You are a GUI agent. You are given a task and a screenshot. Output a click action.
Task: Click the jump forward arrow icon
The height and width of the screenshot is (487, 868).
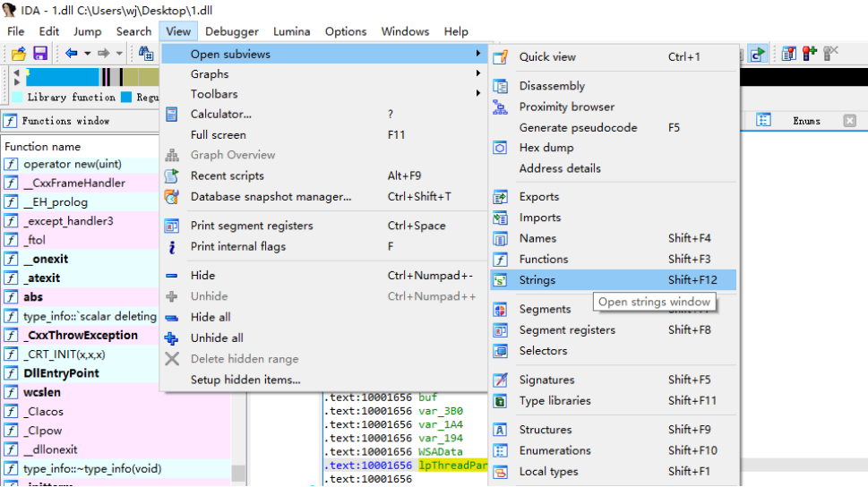(x=104, y=53)
